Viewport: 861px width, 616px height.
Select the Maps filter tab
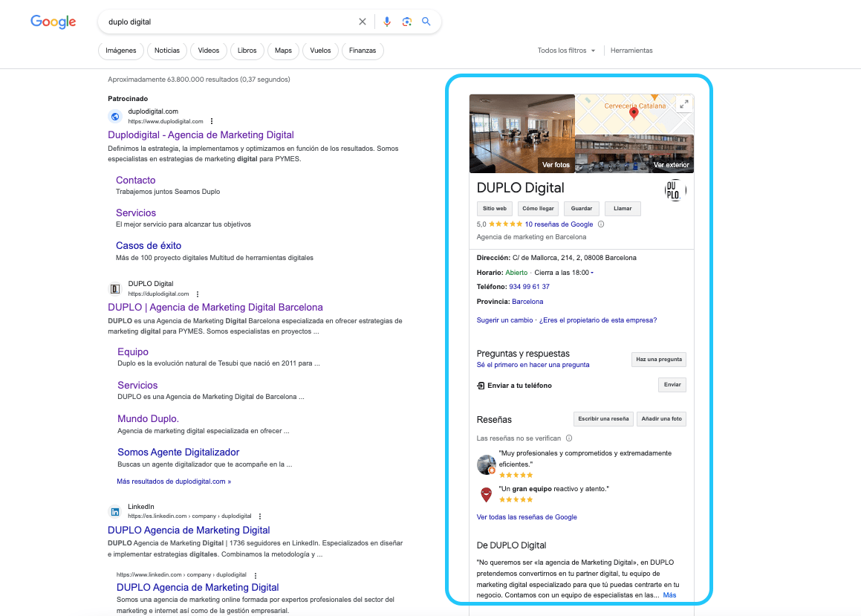click(x=283, y=51)
